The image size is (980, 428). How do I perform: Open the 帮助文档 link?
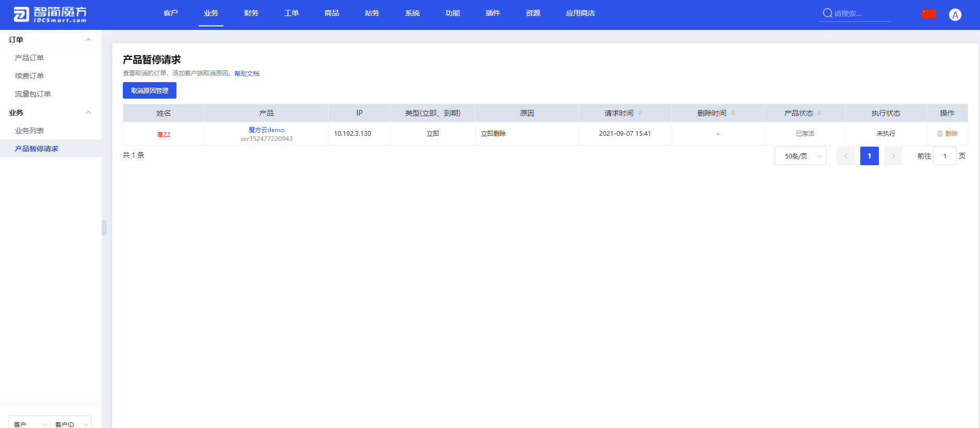247,74
